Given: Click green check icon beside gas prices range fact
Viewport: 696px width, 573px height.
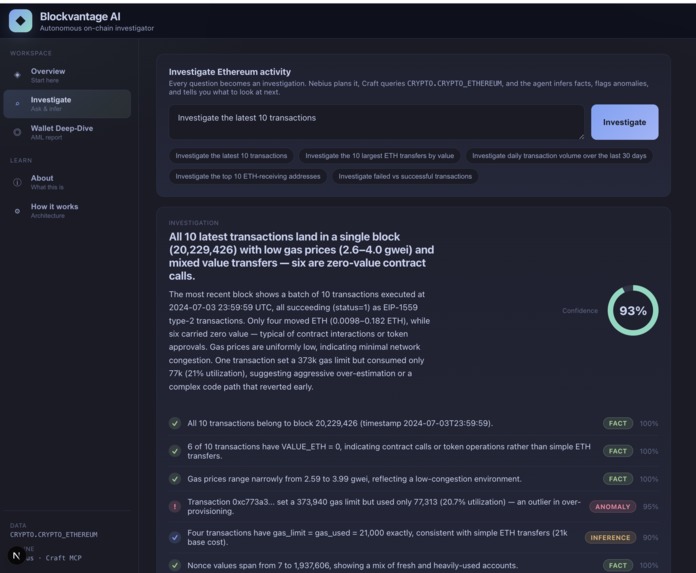Looking at the screenshot, I should [175, 479].
